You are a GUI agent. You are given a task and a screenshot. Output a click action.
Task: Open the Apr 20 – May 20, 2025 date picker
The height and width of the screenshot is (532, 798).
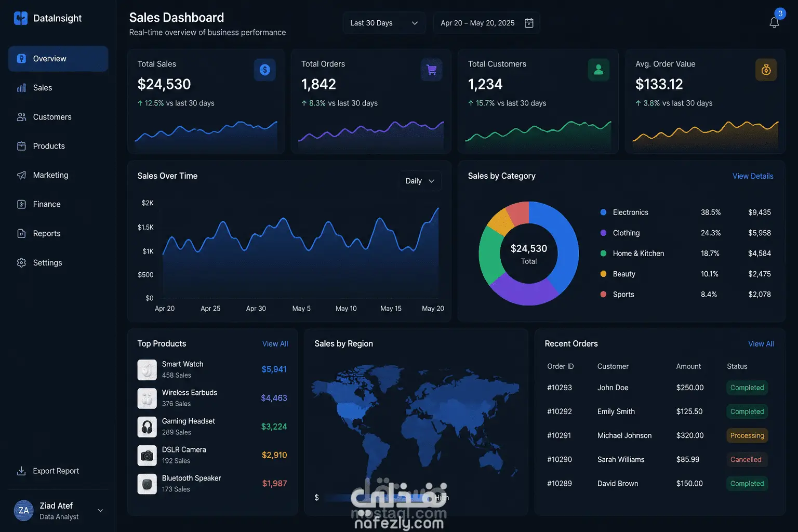487,23
